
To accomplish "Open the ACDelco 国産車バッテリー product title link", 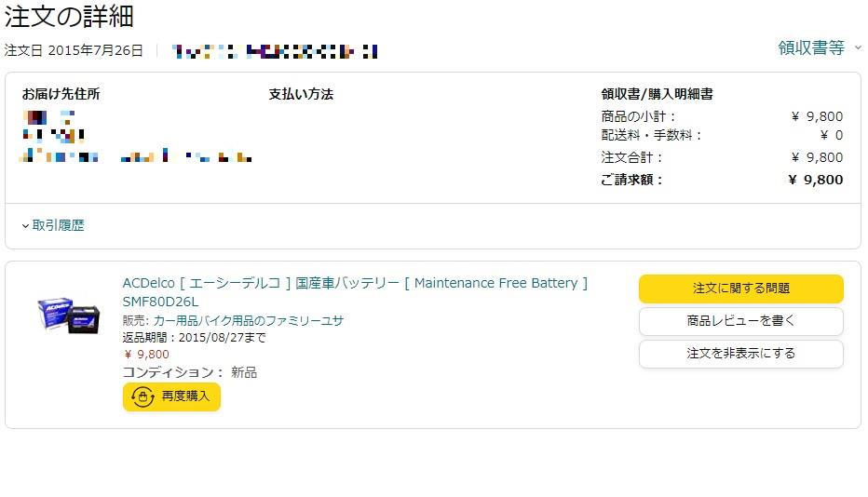I will [355, 283].
